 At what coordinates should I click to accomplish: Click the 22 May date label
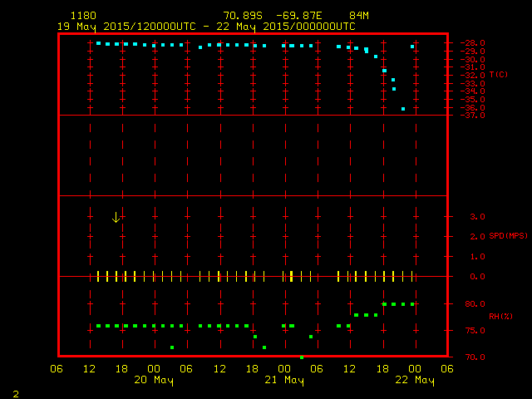[x=415, y=380]
